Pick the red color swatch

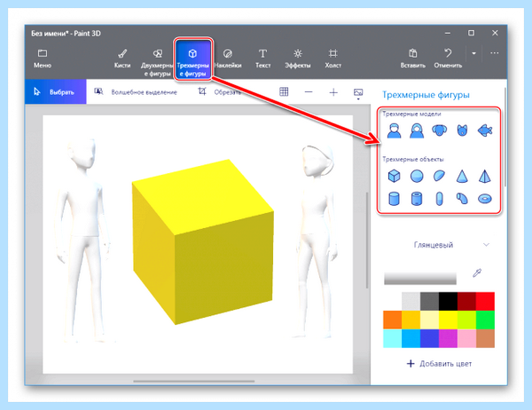coord(485,302)
